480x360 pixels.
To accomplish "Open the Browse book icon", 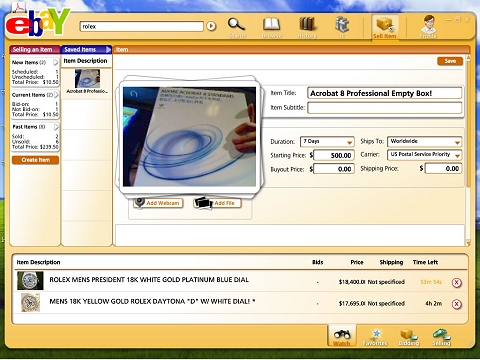I will pos(272,27).
